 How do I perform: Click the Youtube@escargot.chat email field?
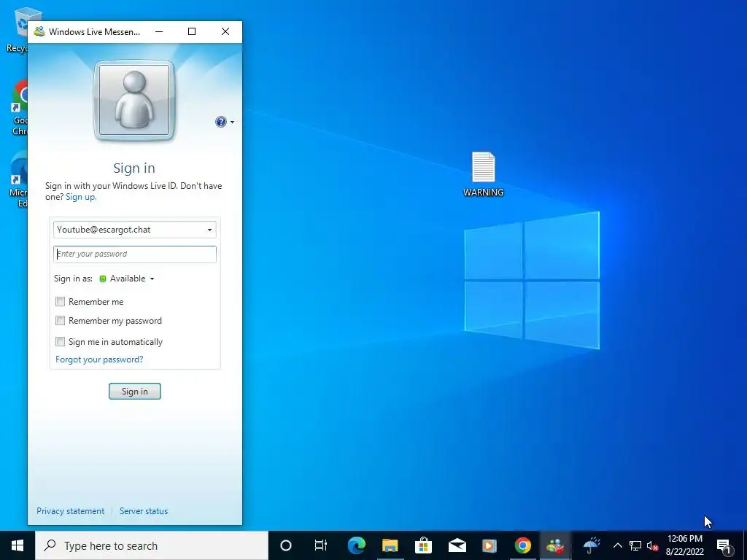click(x=135, y=230)
